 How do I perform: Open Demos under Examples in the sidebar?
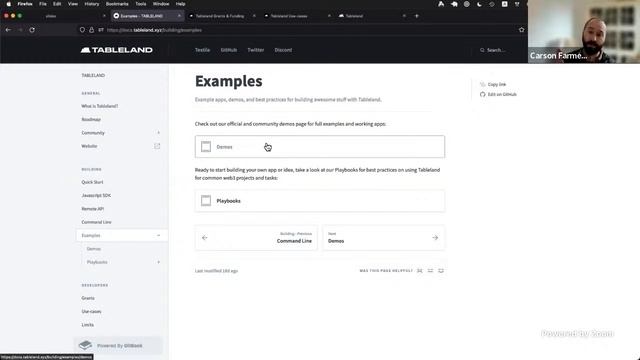coord(93,249)
